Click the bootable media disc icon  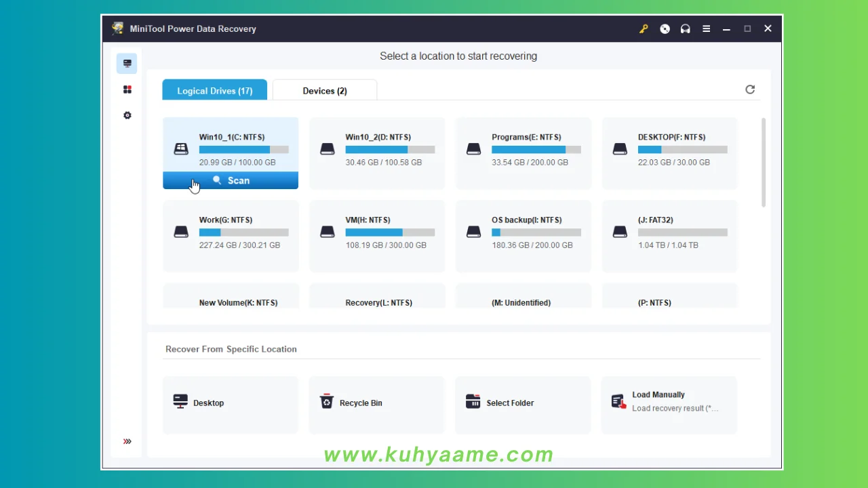[x=665, y=28]
